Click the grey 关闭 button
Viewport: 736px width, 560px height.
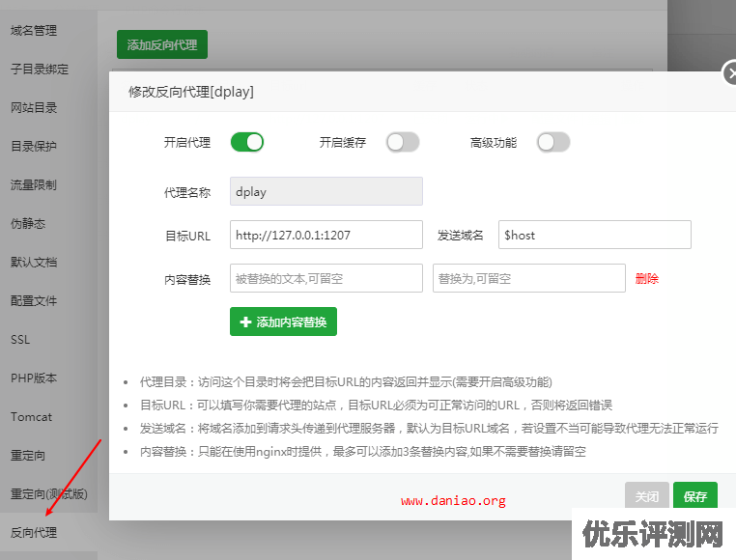pos(647,495)
